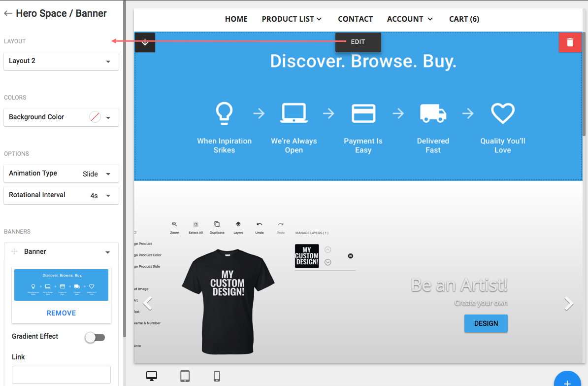This screenshot has width=588, height=386.
Task: Open the Contact page in navigation
Action: (x=355, y=19)
